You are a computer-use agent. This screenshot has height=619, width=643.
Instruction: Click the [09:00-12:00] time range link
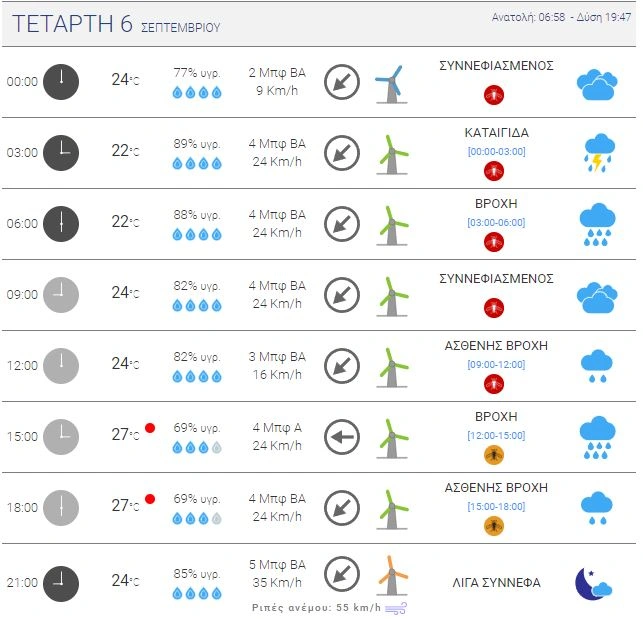point(496,364)
